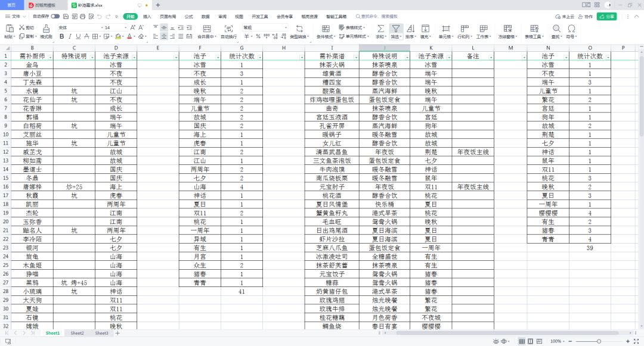Toggle the AutoSave switch

55,17
